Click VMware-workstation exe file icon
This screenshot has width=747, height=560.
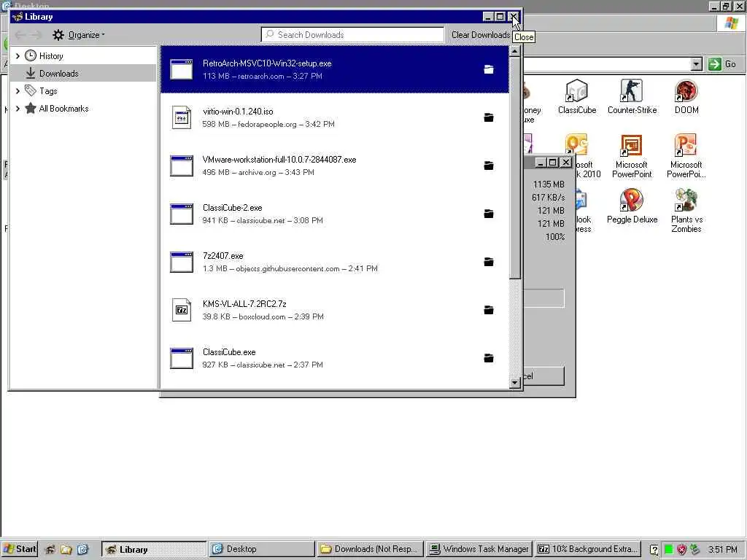click(x=182, y=166)
